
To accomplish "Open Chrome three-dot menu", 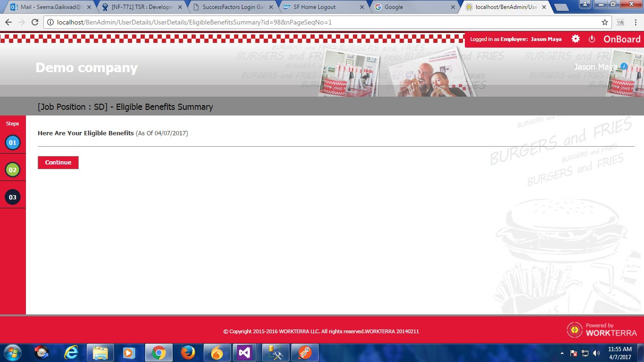I will [x=636, y=22].
